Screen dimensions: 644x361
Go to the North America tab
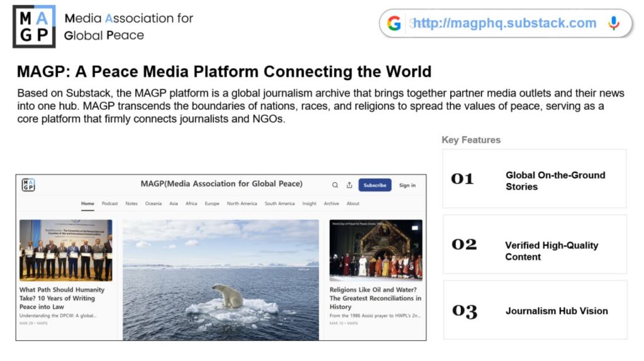pyautogui.click(x=242, y=203)
